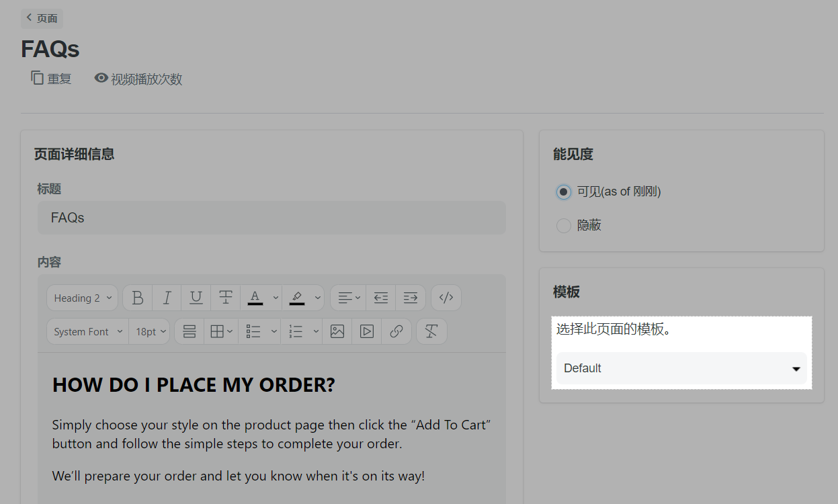The height and width of the screenshot is (504, 838).
Task: Click the 'We'll prepare your order' paragraph
Action: 239,476
